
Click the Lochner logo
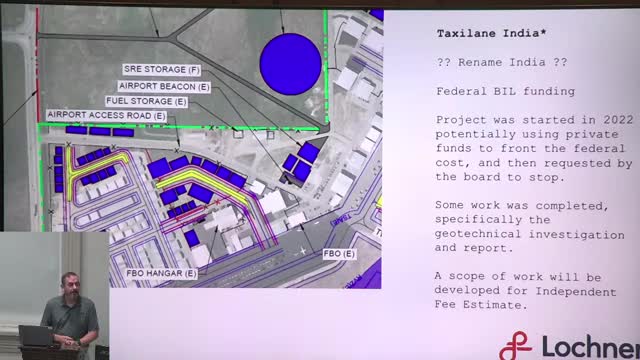pyautogui.click(x=569, y=346)
